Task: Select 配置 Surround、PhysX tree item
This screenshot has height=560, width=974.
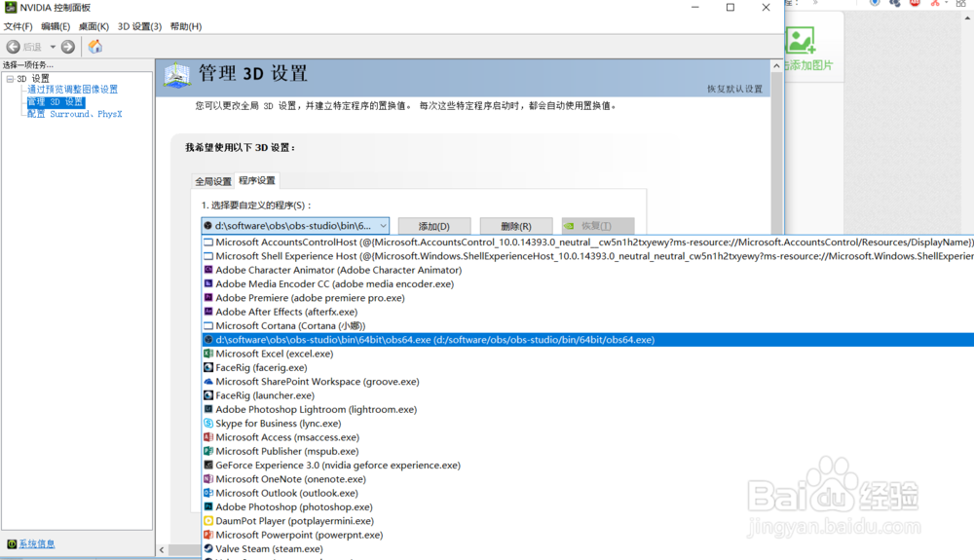Action: pyautogui.click(x=75, y=114)
